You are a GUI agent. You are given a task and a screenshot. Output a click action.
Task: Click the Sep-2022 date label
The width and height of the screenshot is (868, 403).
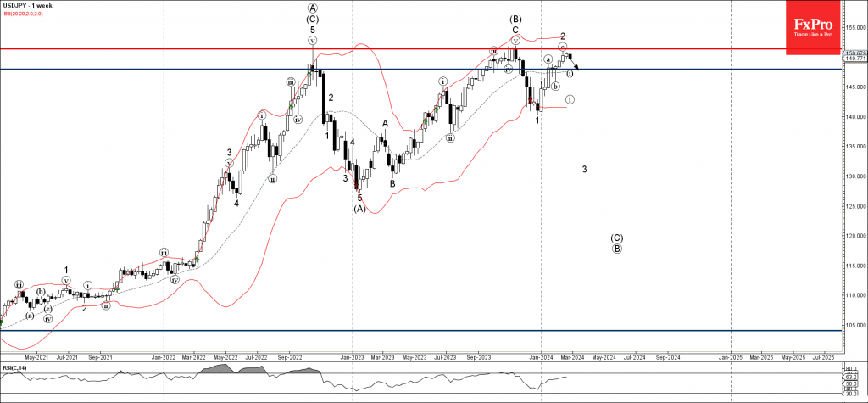(290, 357)
